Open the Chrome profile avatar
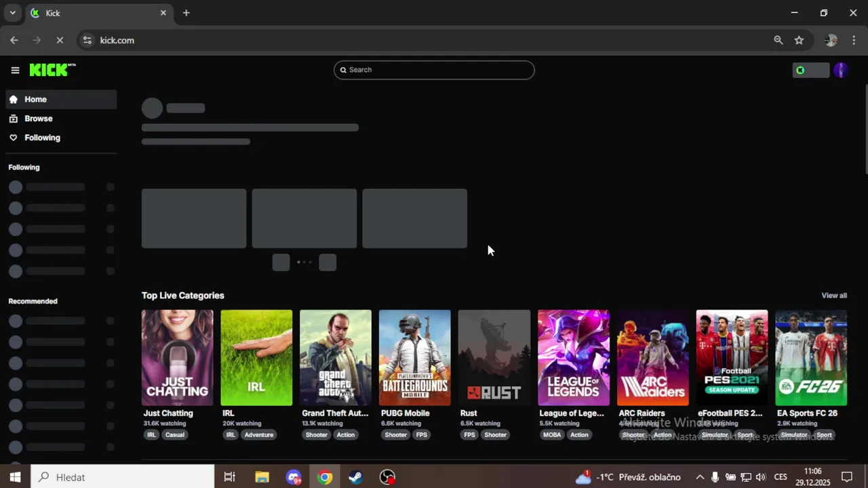Image resolution: width=868 pixels, height=488 pixels. (831, 41)
